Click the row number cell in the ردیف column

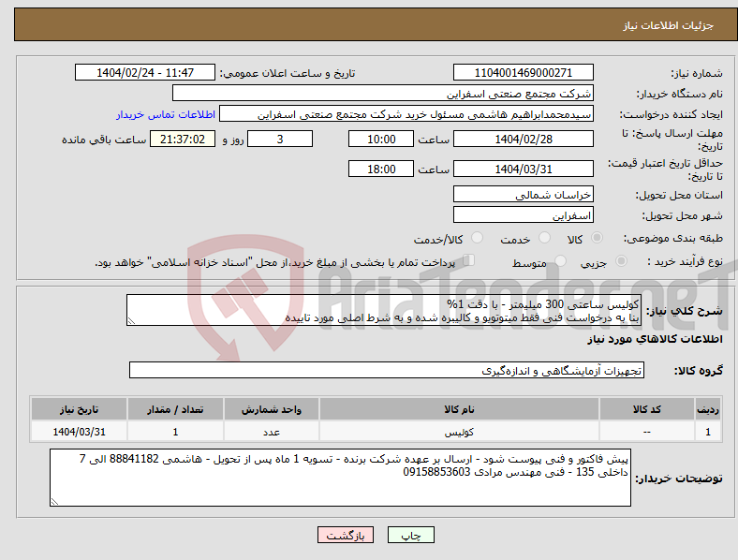[x=708, y=432]
